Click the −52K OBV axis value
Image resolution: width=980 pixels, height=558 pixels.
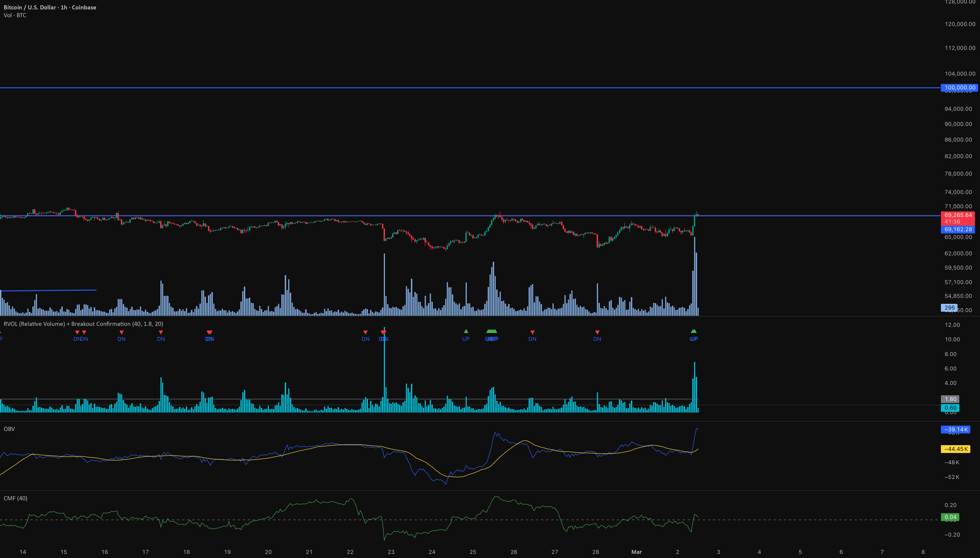[x=952, y=477]
